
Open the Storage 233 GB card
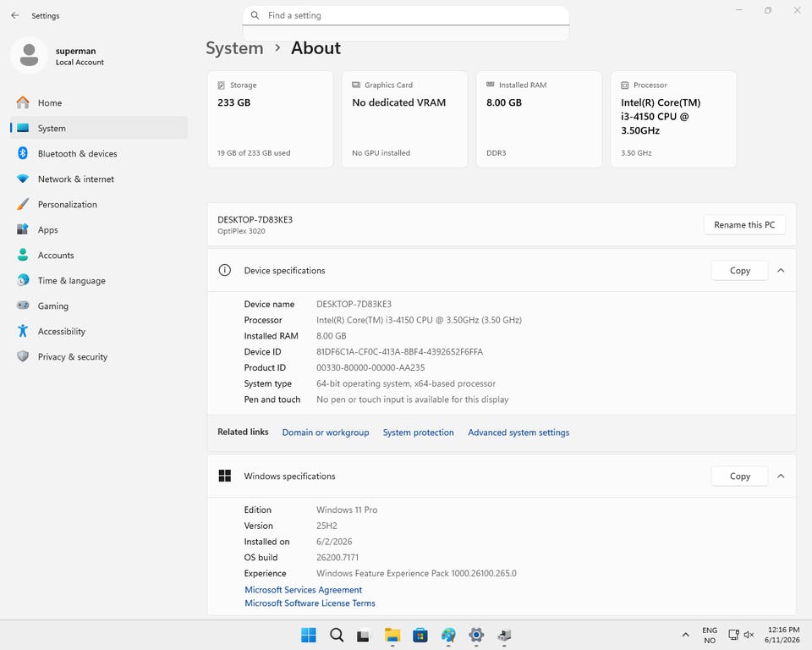click(x=271, y=119)
